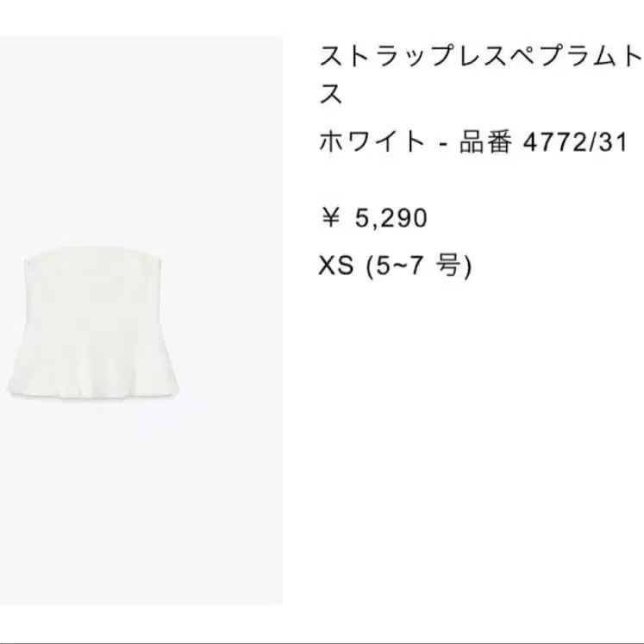
Task: Click the gray background above the garment
Action: point(141,140)
